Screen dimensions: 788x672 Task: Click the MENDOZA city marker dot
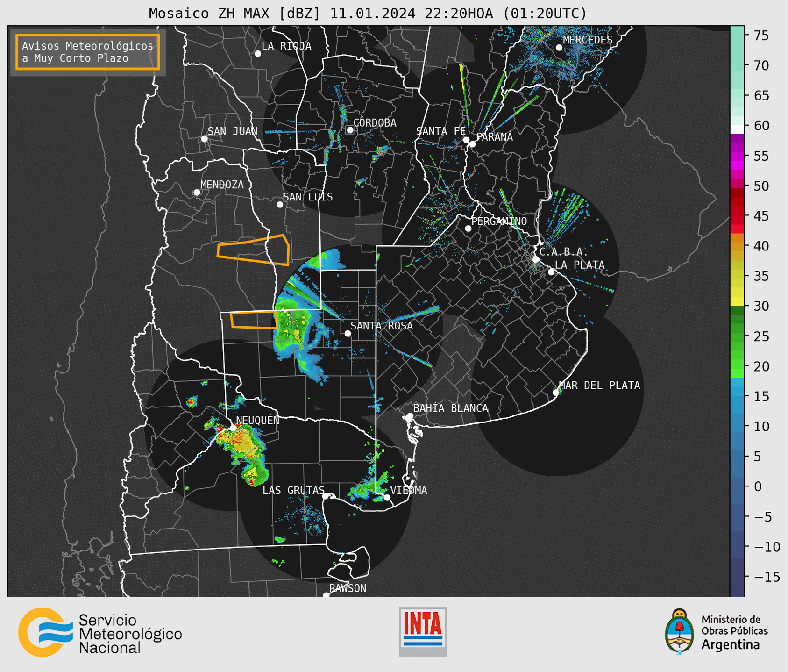[x=197, y=193]
